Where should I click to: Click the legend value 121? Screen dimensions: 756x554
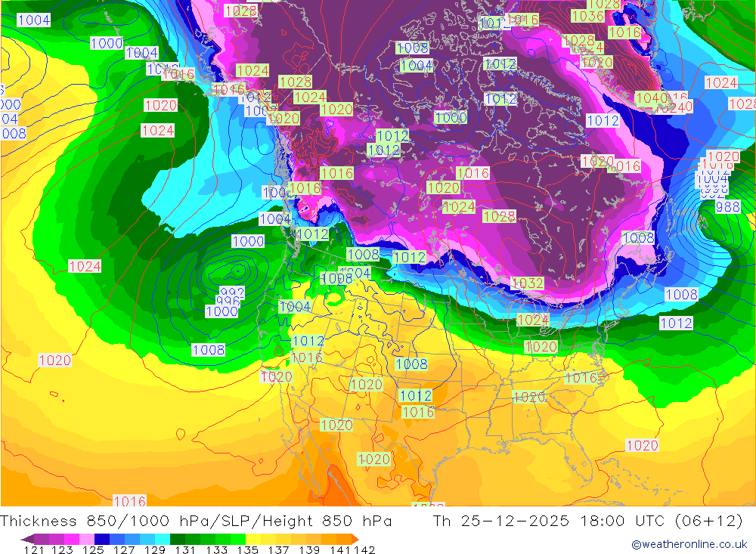point(34,549)
